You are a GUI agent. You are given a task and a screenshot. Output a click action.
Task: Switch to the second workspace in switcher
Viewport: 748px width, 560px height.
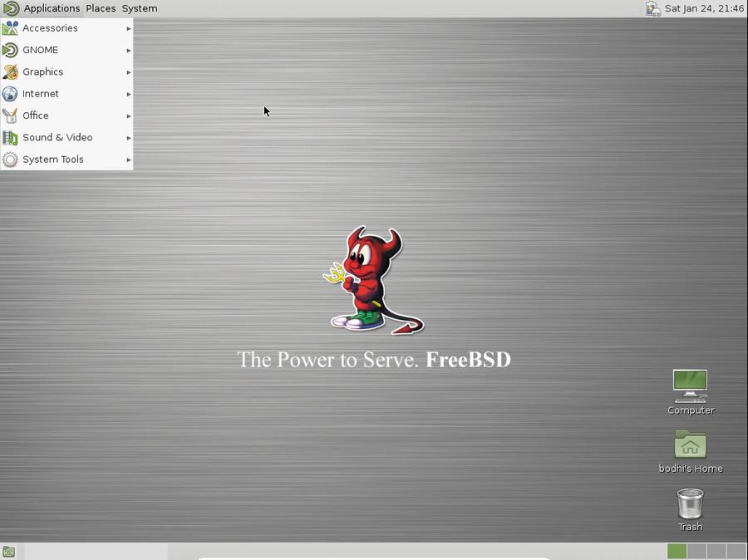click(x=696, y=552)
